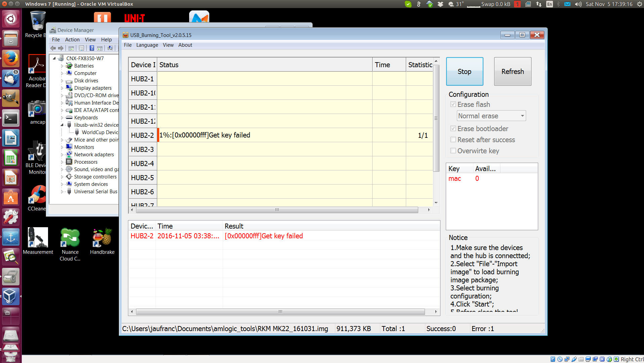Image resolution: width=644 pixels, height=363 pixels.
Task: Click the Status column header
Action: 264,65
